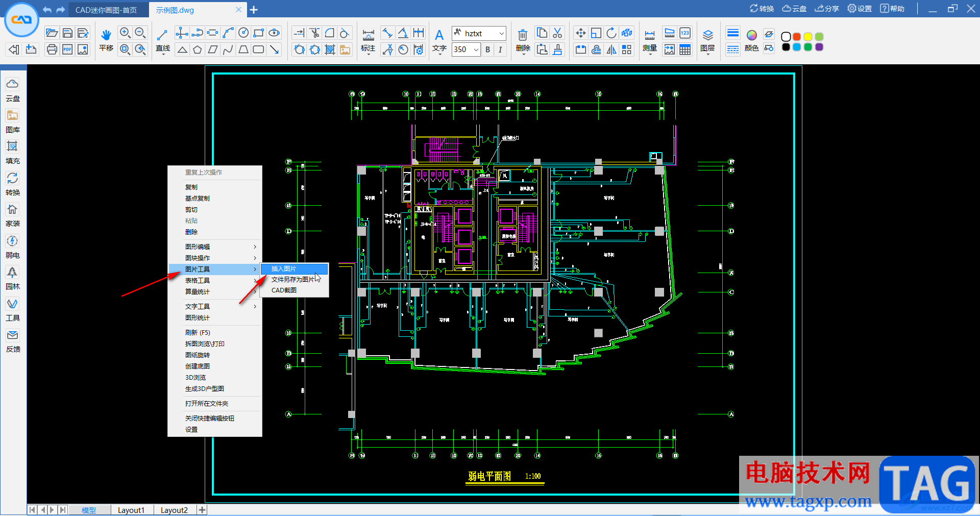Click the rotate tool icon

(x=611, y=33)
